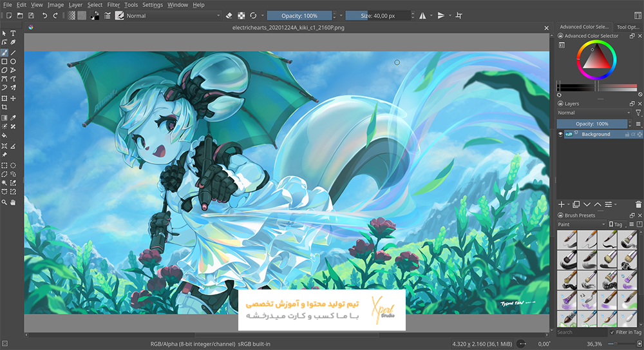This screenshot has width=644, height=350.
Task: Undo the last action
Action: coord(45,15)
